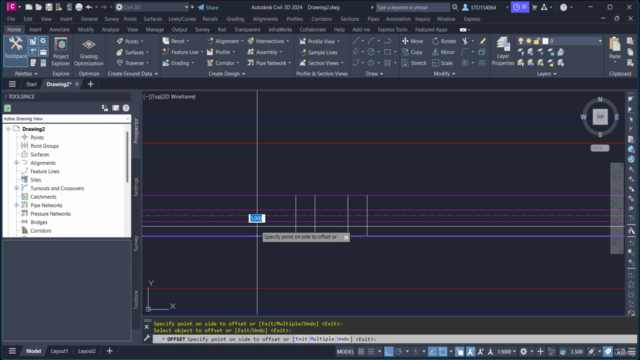
Task: Open the Corridors menu
Action: 322,19
